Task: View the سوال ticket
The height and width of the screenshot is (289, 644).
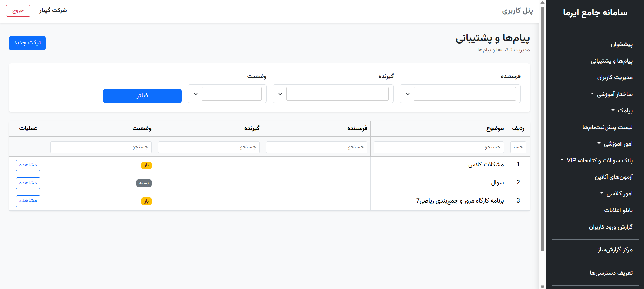Action: 28,183
